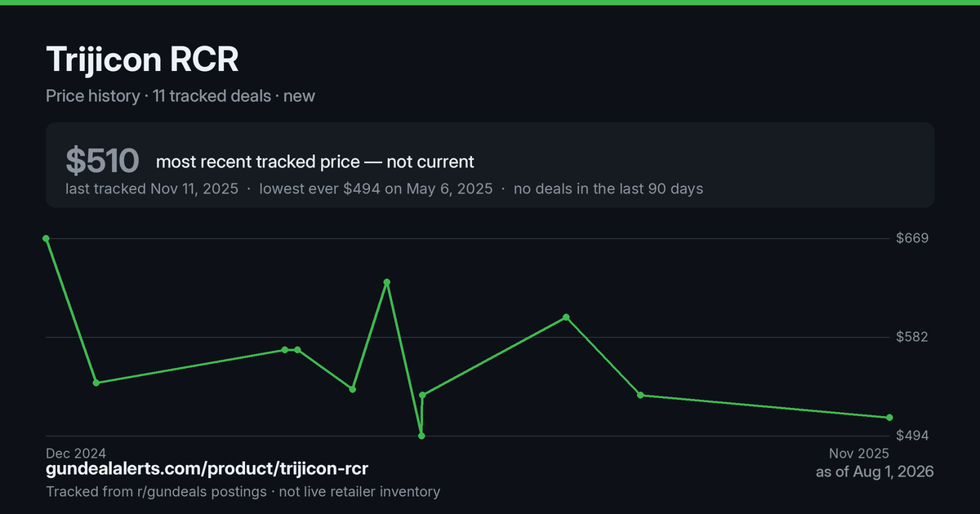Click 'no deals in the last 90 days' note
980x514 pixels.
point(608,188)
